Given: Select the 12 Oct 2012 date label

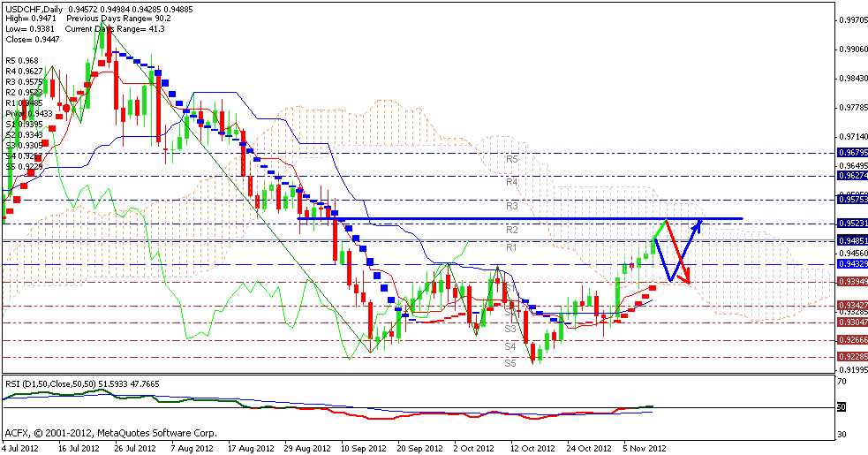Looking at the screenshot, I should pos(531,448).
